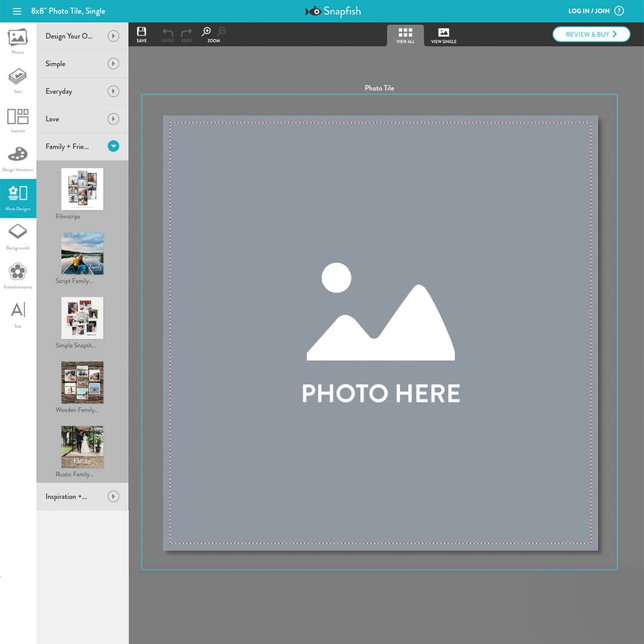Image resolution: width=644 pixels, height=644 pixels.
Task: Select the More Designs sidebar icon
Action: 18,198
